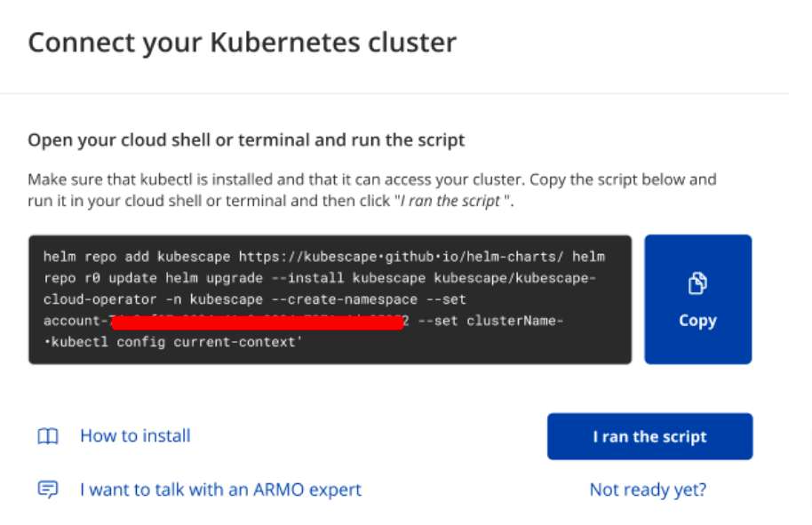Image resolution: width=812 pixels, height=525 pixels.
Task: Confirm with I ran the script button
Action: click(649, 436)
